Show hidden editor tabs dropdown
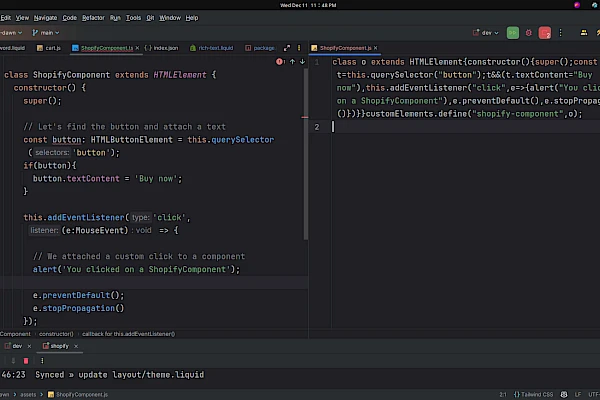Screen dimensions: 600x400 pyautogui.click(x=299, y=47)
